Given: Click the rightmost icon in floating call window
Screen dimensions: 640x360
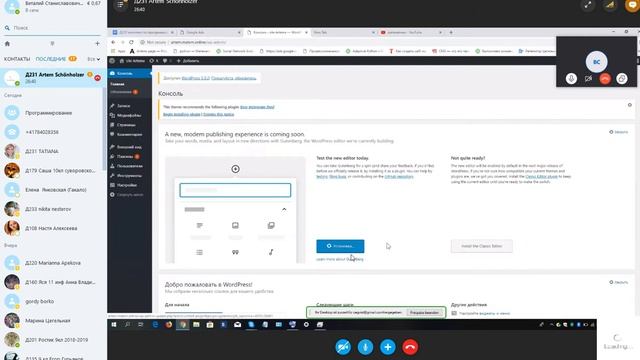Looking at the screenshot, I should [622, 78].
